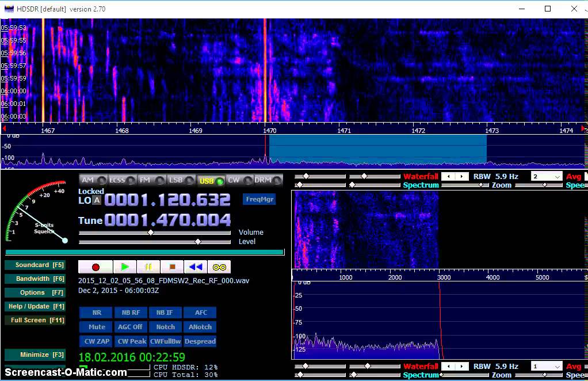Click the upper Spectrum label

421,185
